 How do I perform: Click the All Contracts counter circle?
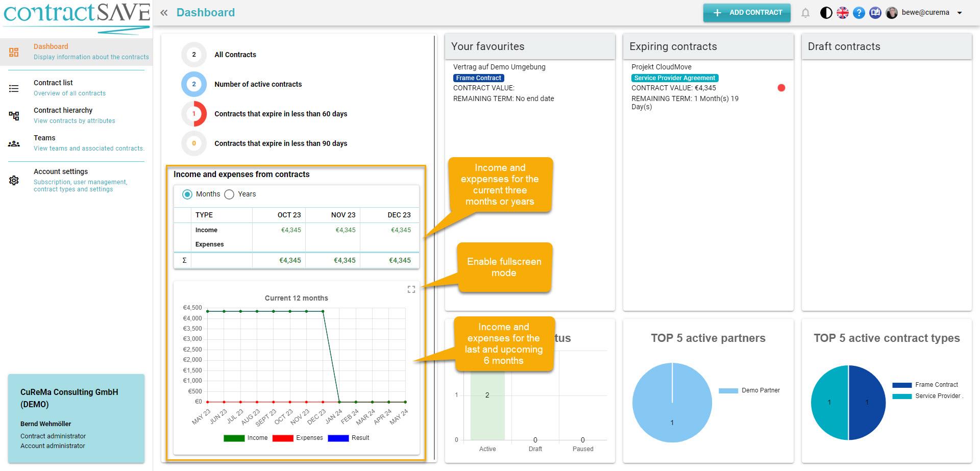194,55
